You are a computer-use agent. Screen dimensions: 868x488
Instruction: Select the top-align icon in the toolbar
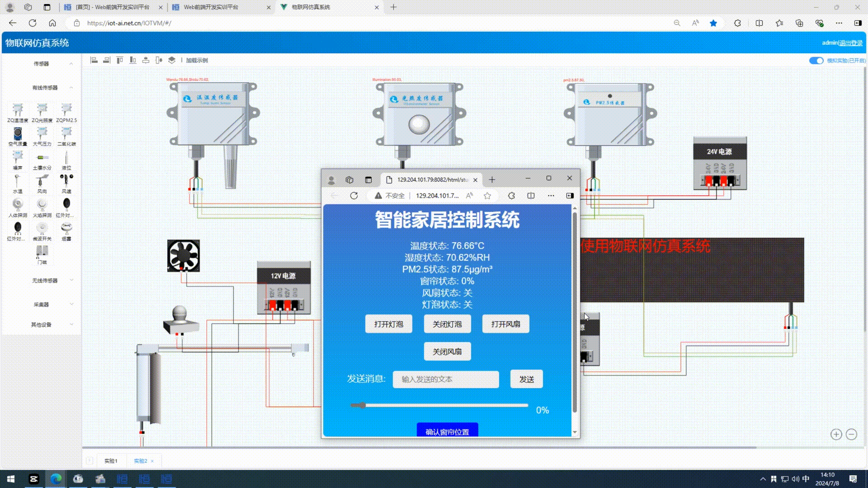point(119,60)
